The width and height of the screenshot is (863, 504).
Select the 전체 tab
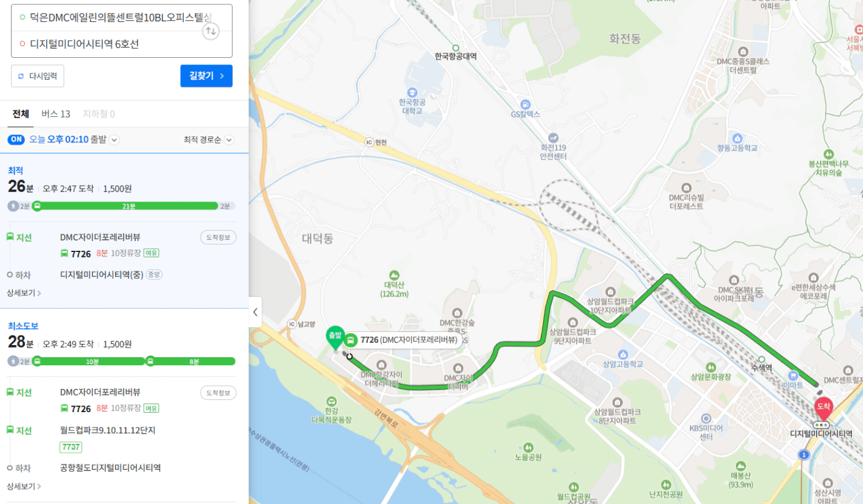coord(21,114)
